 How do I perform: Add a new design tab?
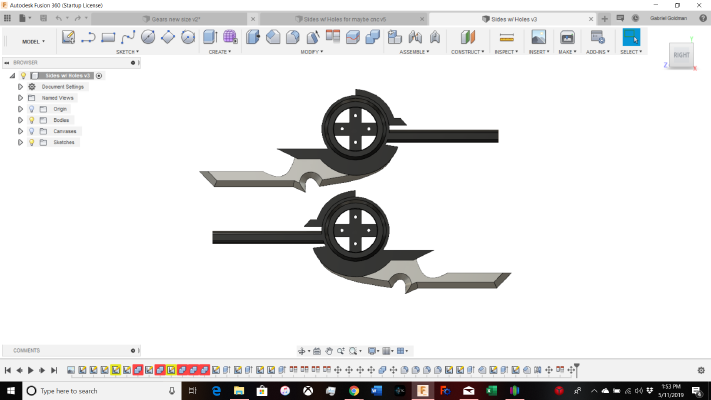604,19
